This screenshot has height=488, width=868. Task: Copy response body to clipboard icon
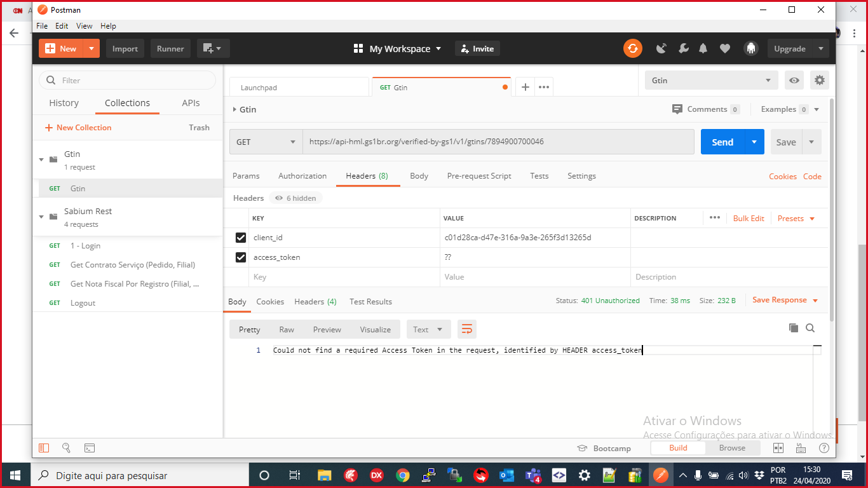pos(793,328)
